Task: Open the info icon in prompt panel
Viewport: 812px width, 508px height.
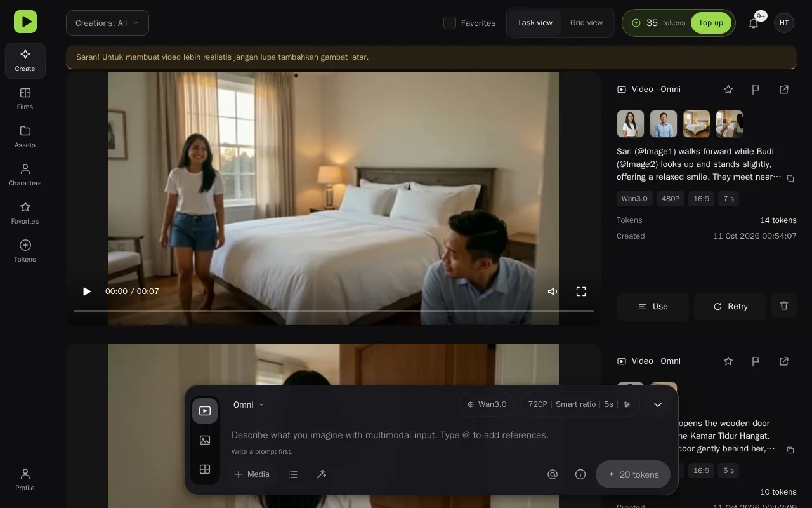Action: 580,474
